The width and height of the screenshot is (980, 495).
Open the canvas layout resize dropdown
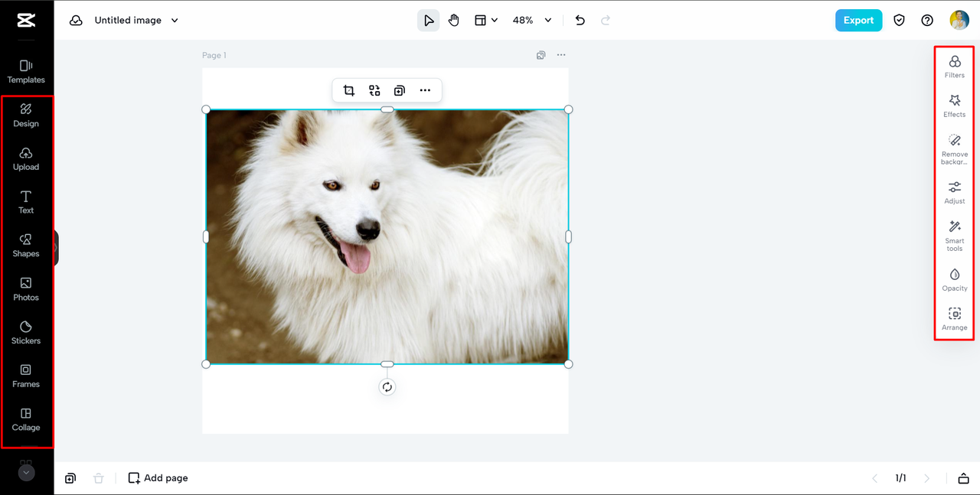click(x=485, y=21)
